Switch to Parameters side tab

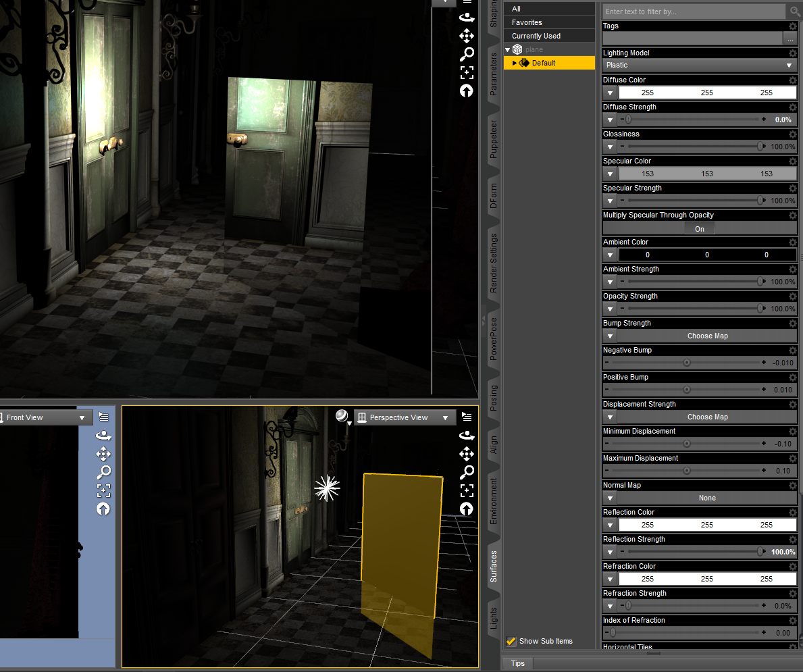coord(493,74)
